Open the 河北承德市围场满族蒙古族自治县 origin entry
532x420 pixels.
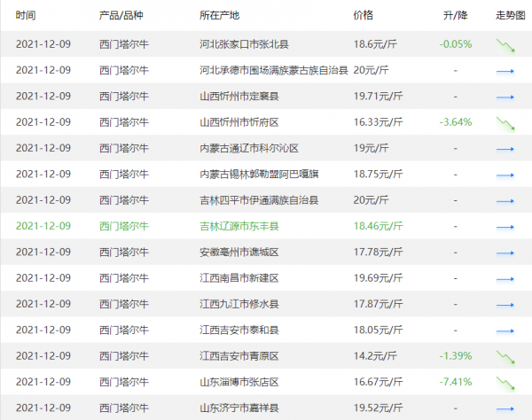pyautogui.click(x=274, y=71)
